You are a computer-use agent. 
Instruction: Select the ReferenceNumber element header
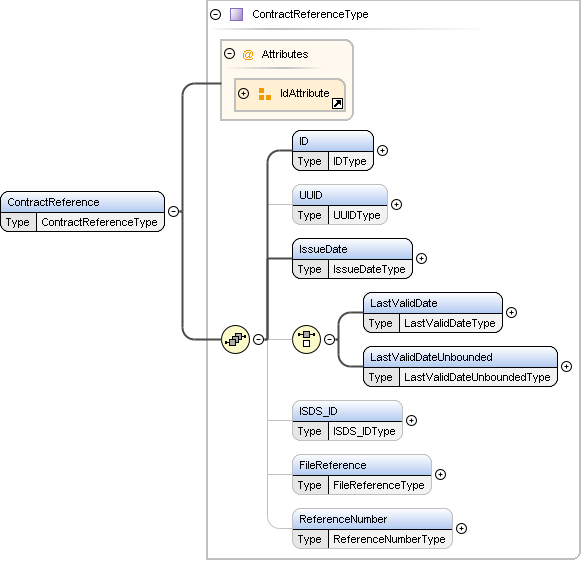(372, 519)
